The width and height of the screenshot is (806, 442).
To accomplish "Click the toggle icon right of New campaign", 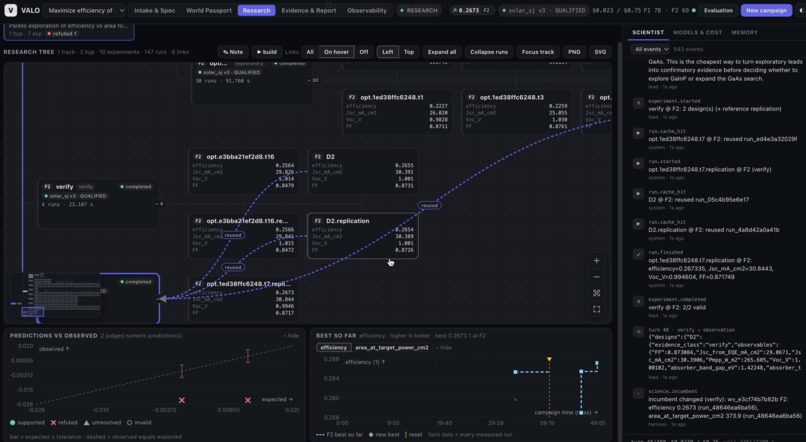I will [x=801, y=10].
